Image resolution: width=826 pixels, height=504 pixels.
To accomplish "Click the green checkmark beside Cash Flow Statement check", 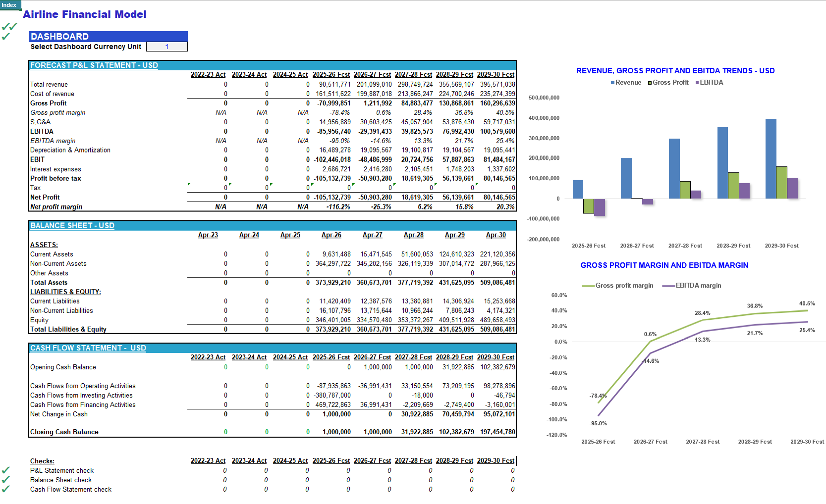I will pos(6,489).
